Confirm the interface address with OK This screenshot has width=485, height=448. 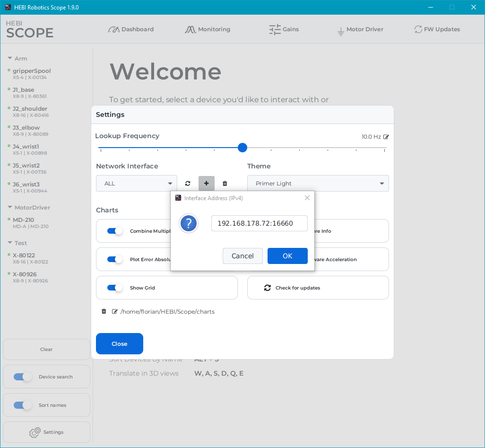click(287, 255)
